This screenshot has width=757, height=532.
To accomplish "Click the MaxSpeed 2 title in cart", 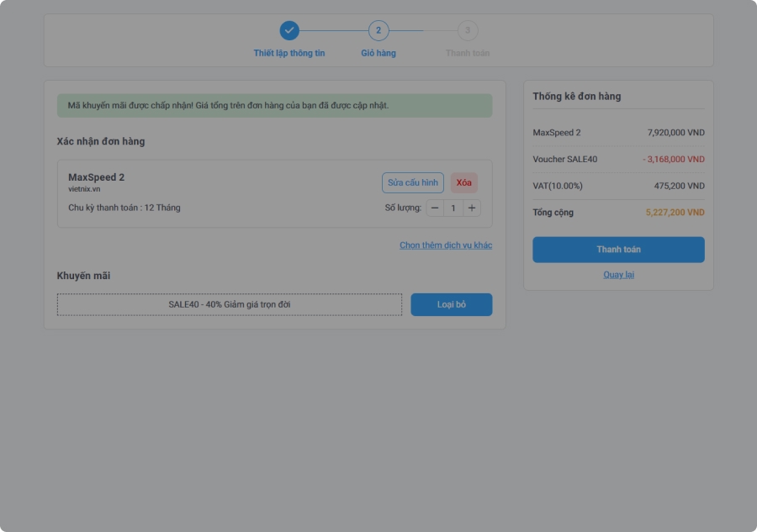I will click(x=96, y=177).
